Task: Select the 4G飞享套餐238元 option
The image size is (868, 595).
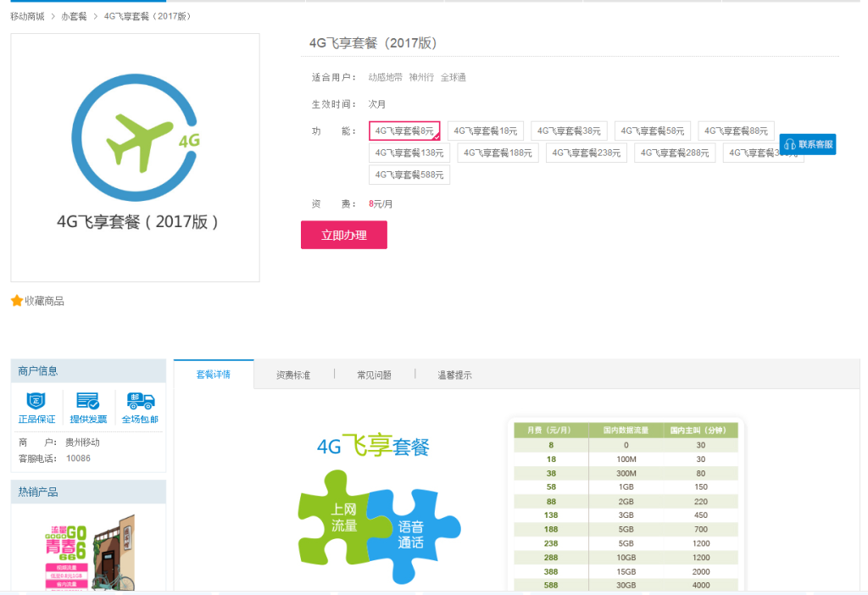Action: (587, 153)
